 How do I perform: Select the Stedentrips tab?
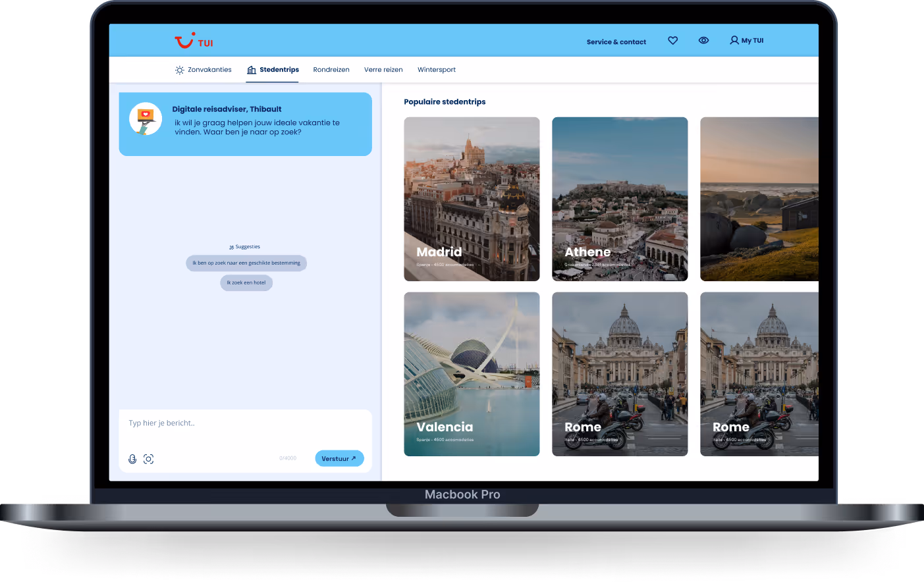tap(273, 70)
